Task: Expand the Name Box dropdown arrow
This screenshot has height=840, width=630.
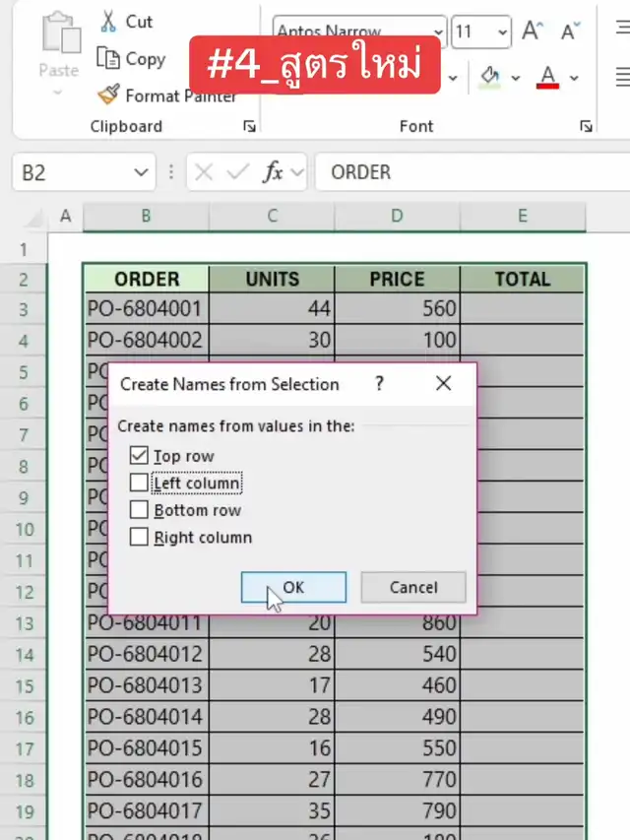Action: [x=138, y=172]
